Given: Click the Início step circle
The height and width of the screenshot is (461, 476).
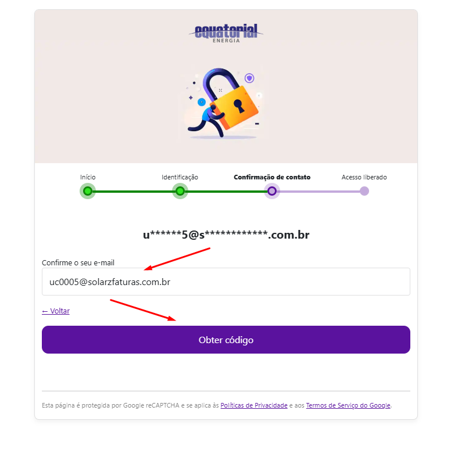Looking at the screenshot, I should 88,191.
